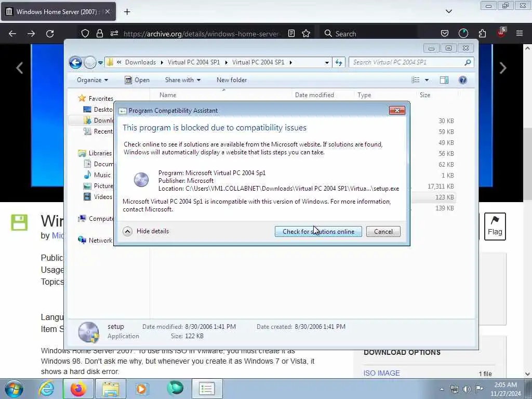Sort files by Size column
Viewport: 532px width, 399px height.
click(425, 95)
